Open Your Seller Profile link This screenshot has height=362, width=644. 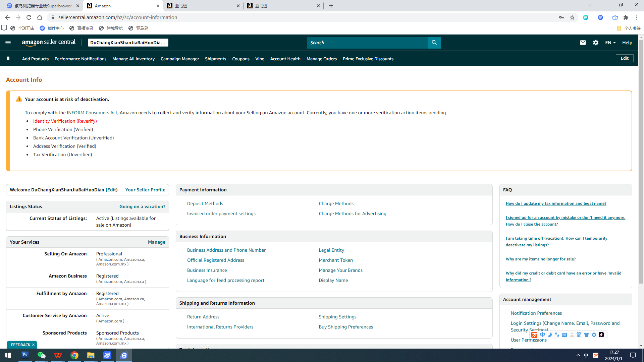coord(145,190)
